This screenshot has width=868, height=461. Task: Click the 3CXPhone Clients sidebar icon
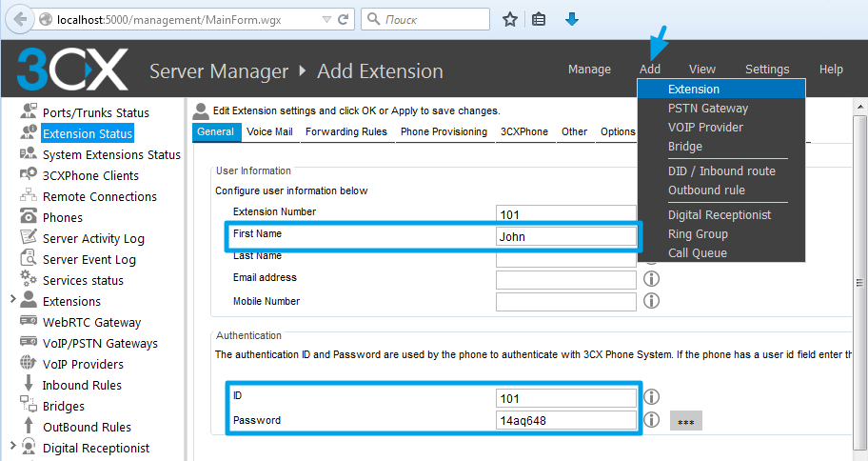28,175
